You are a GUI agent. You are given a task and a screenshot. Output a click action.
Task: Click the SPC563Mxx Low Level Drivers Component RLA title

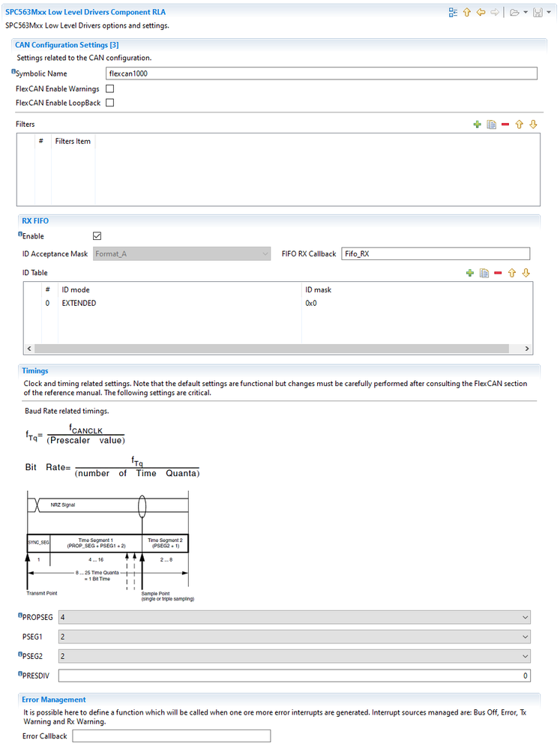[x=85, y=12]
